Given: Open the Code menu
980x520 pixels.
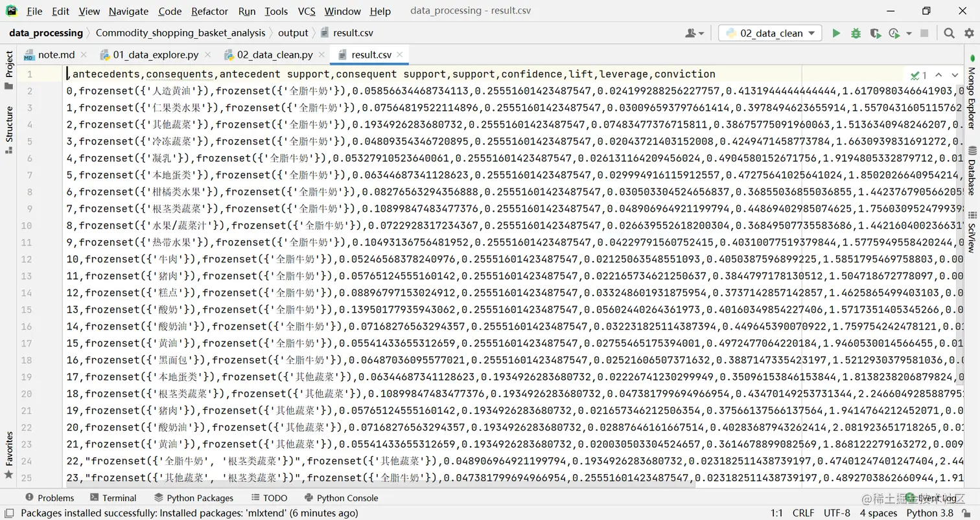Looking at the screenshot, I should [170, 11].
